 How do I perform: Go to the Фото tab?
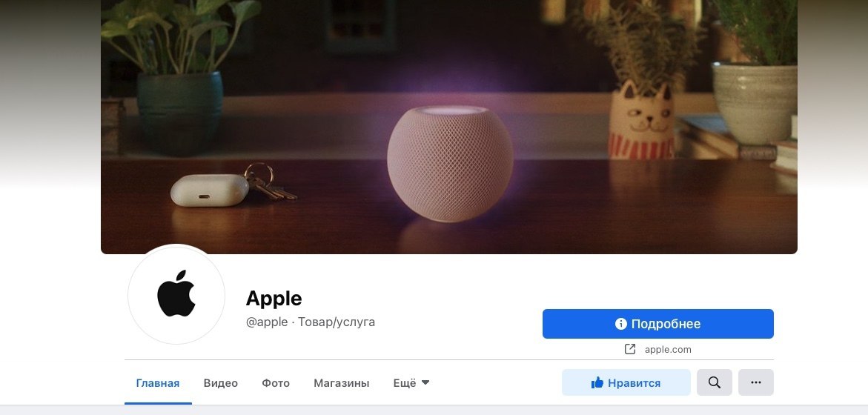pyautogui.click(x=276, y=383)
